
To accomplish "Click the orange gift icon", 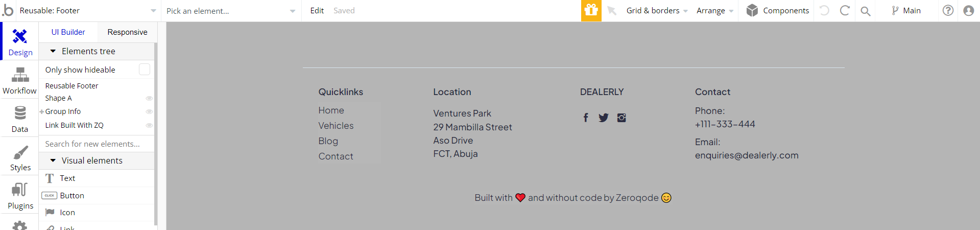I will (x=591, y=10).
